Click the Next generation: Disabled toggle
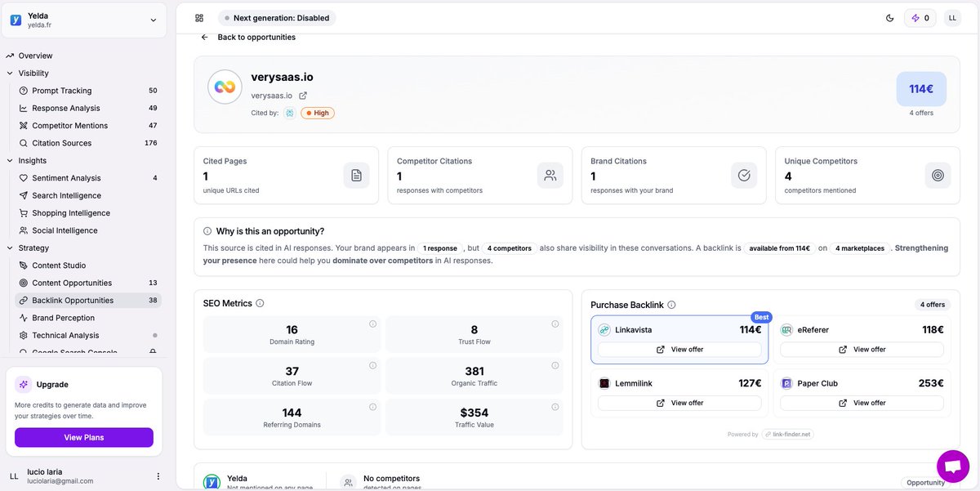The width and height of the screenshot is (980, 491). coord(277,18)
